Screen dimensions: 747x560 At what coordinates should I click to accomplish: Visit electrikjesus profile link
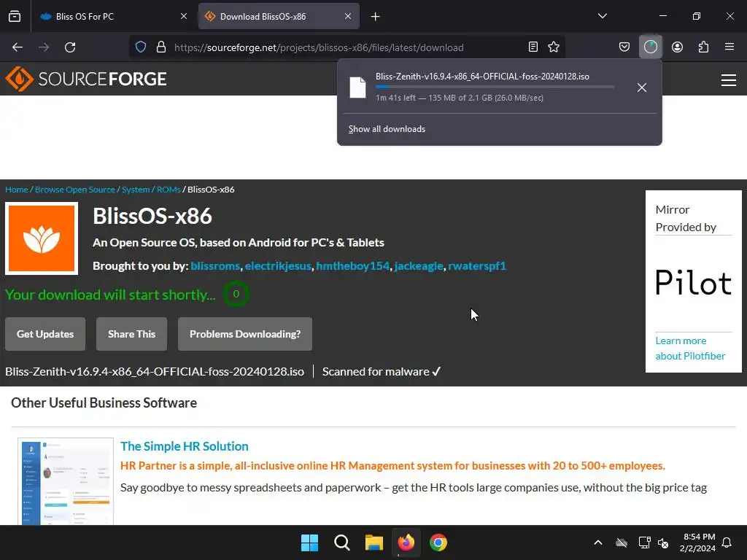(278, 266)
